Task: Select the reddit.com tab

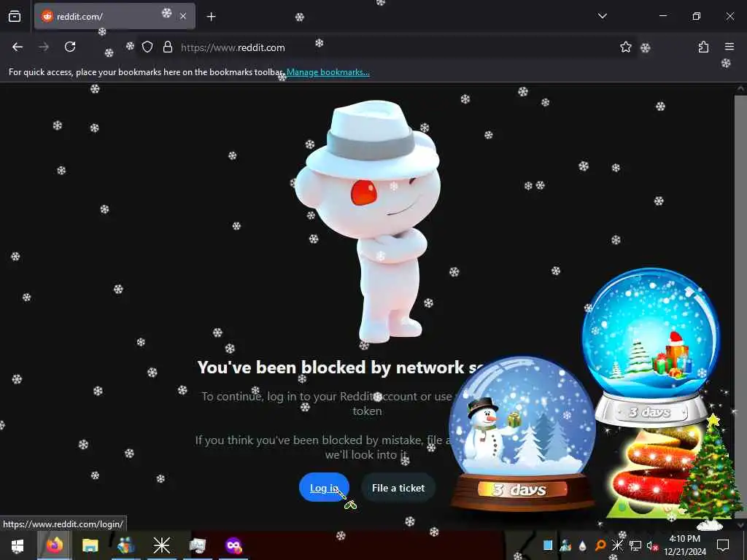Action: (x=115, y=16)
